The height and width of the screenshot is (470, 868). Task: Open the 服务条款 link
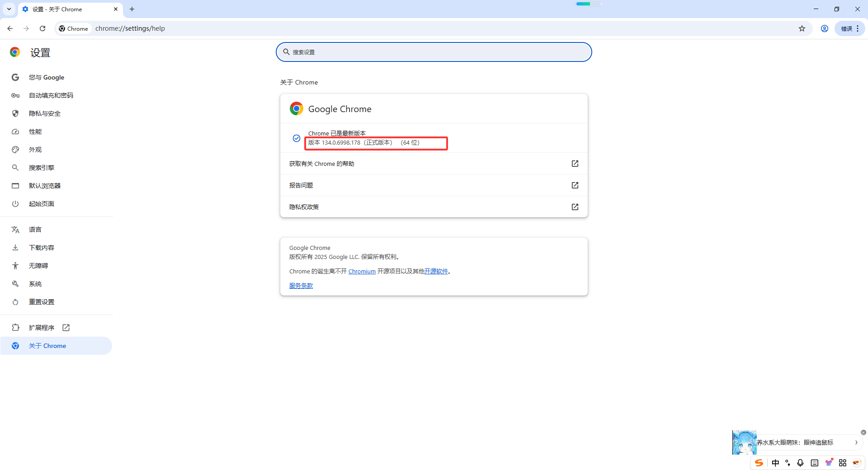(x=301, y=286)
